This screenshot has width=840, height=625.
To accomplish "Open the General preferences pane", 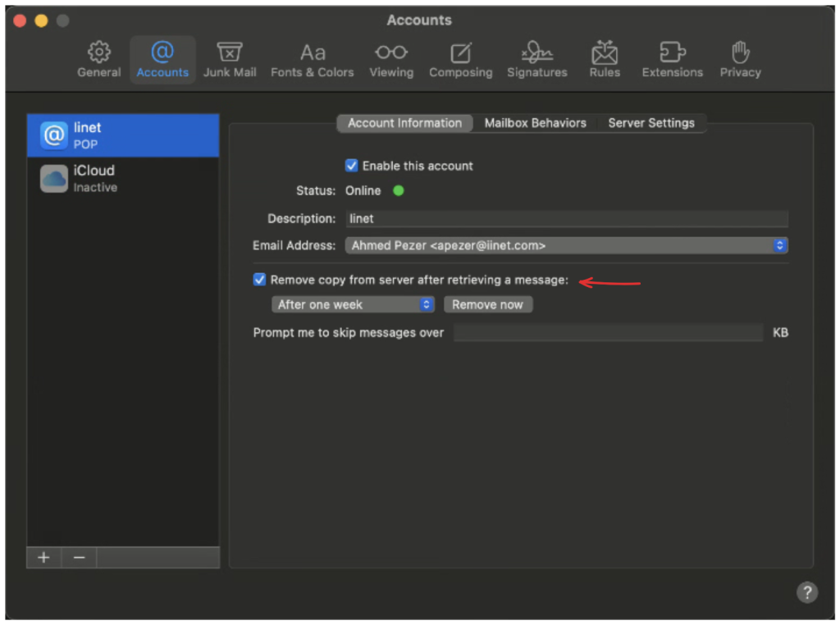I will (99, 60).
